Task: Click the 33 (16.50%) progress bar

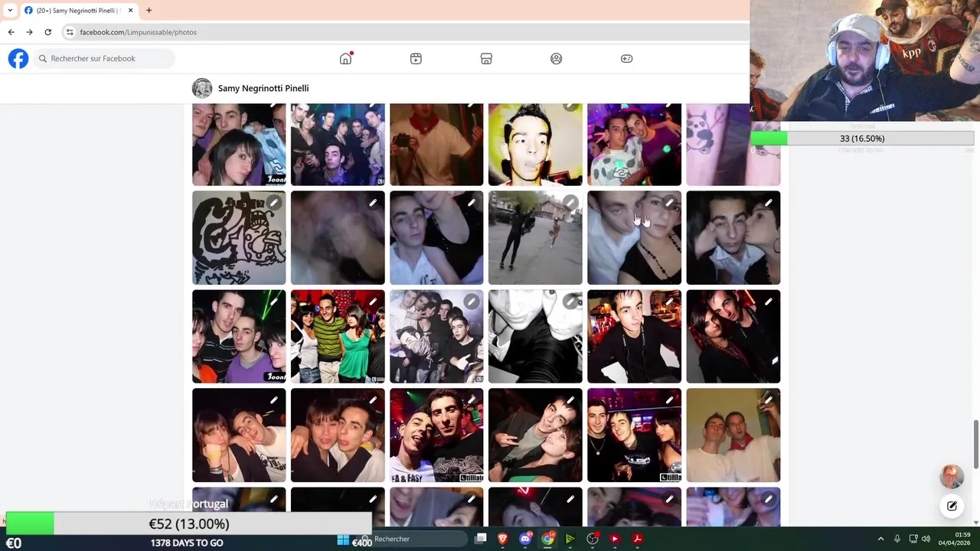Action: point(862,139)
